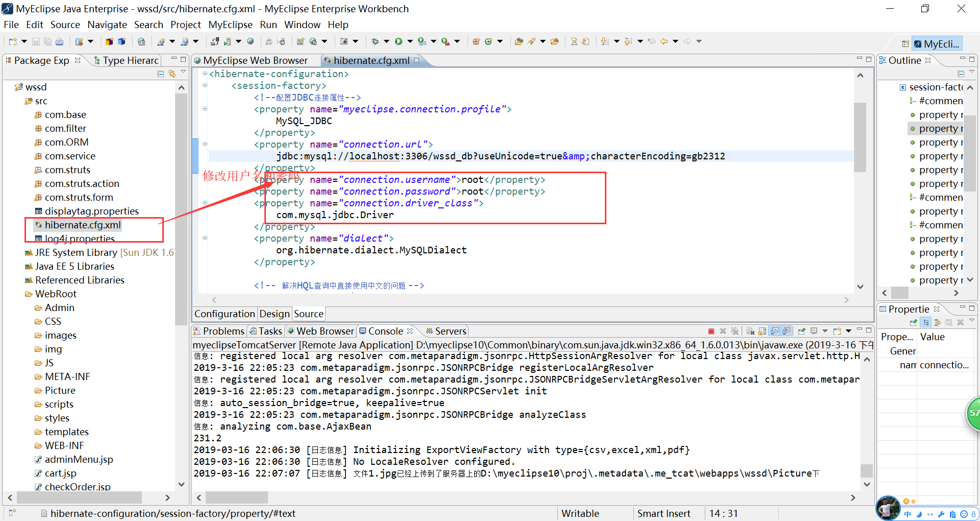Toggle Show Console When Standard Out Changes

pos(774,331)
